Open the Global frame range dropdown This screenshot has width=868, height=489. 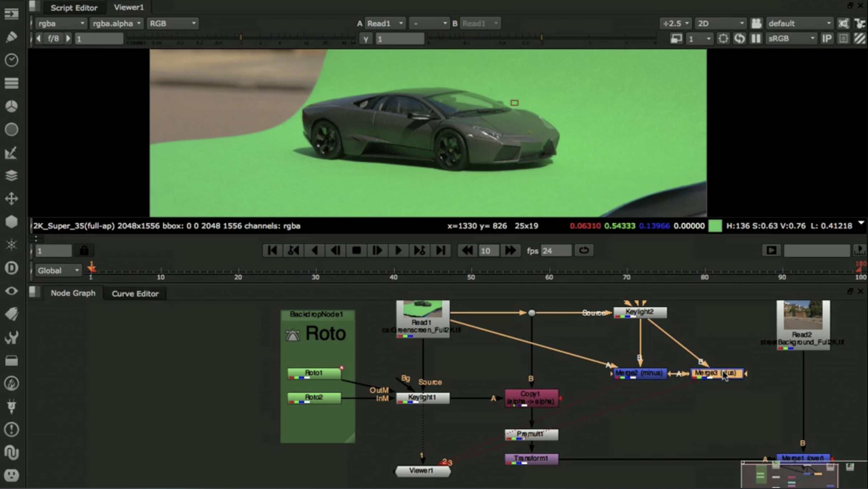[x=58, y=270]
